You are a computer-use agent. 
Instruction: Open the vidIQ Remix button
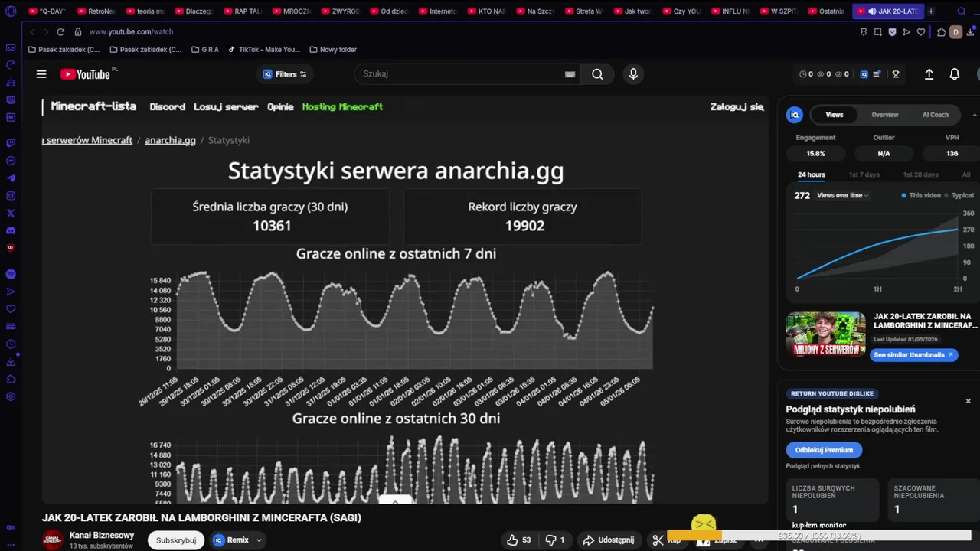(231, 540)
